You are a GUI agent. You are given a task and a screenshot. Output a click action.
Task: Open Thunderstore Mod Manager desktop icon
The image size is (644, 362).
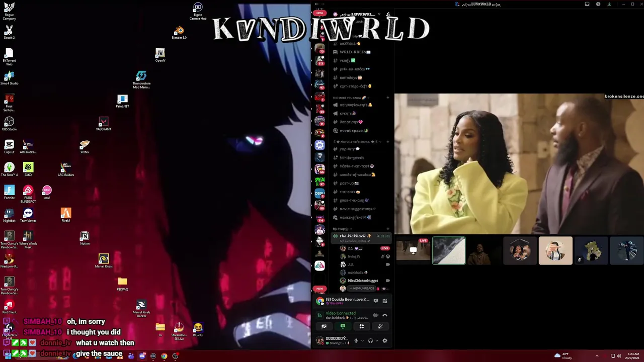coord(141,79)
